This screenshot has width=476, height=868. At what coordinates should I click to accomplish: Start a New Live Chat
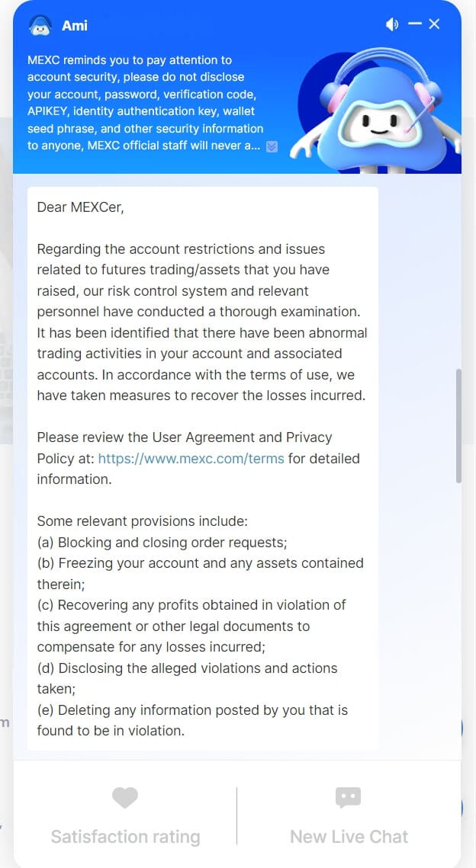coord(349,837)
